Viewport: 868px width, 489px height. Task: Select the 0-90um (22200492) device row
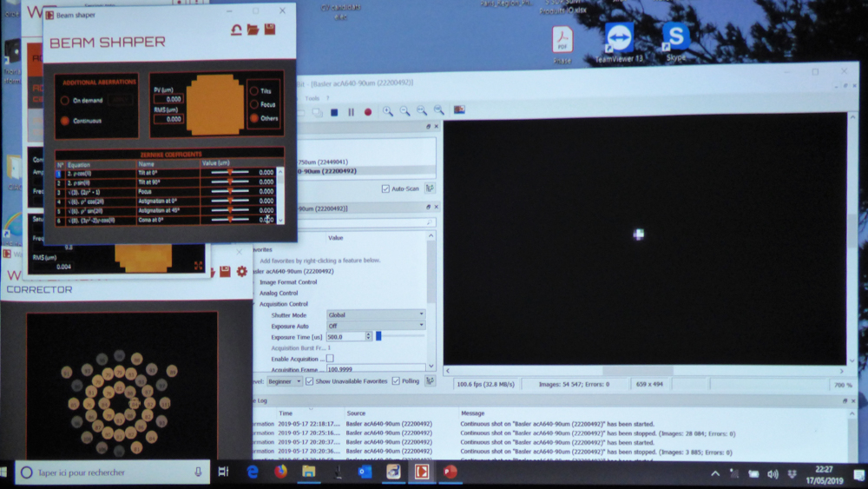366,171
